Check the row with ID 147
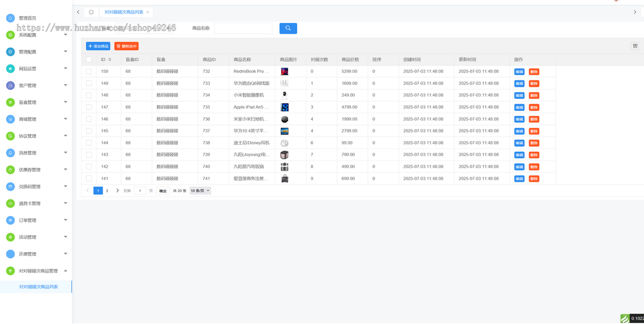The height and width of the screenshot is (324, 644). (x=89, y=107)
